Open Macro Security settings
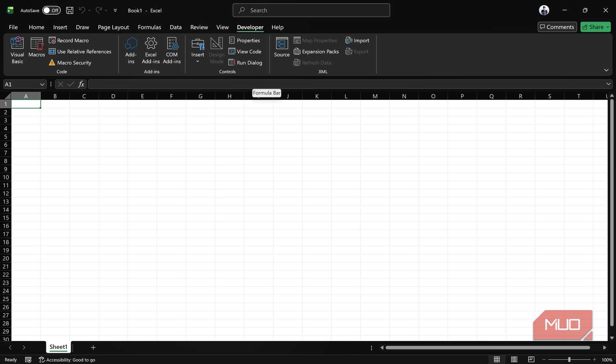The height and width of the screenshot is (364, 616). coord(70,62)
